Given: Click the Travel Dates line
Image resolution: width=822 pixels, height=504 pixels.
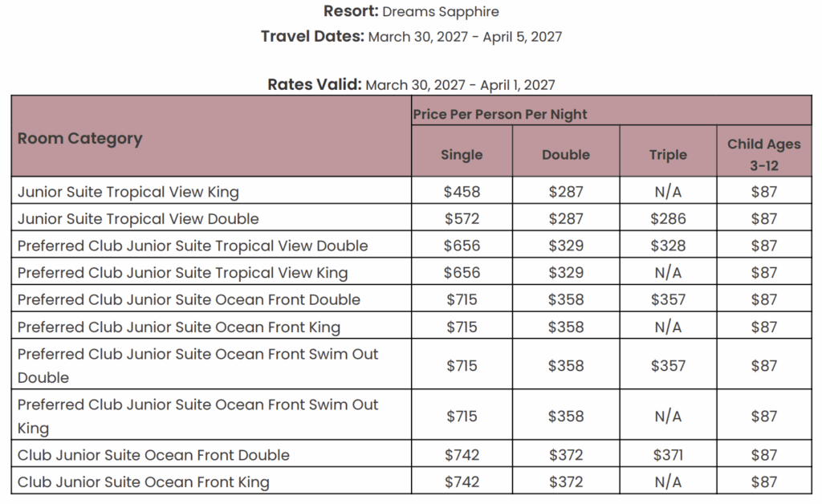Looking at the screenshot, I should pos(411,37).
